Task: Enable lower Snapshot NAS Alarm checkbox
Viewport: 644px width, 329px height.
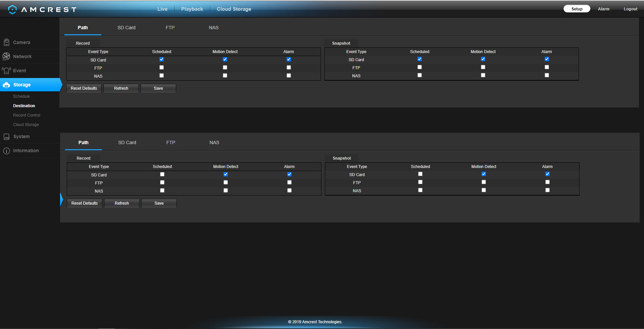Action: point(547,190)
